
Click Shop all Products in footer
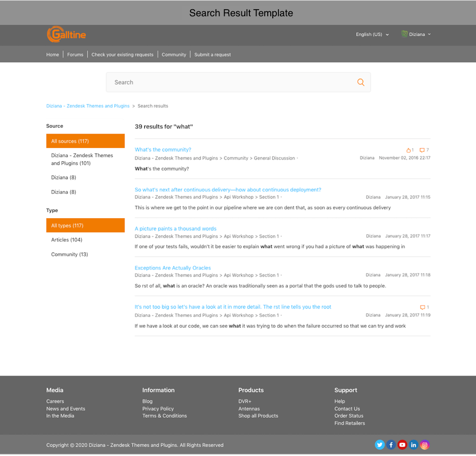click(x=258, y=416)
